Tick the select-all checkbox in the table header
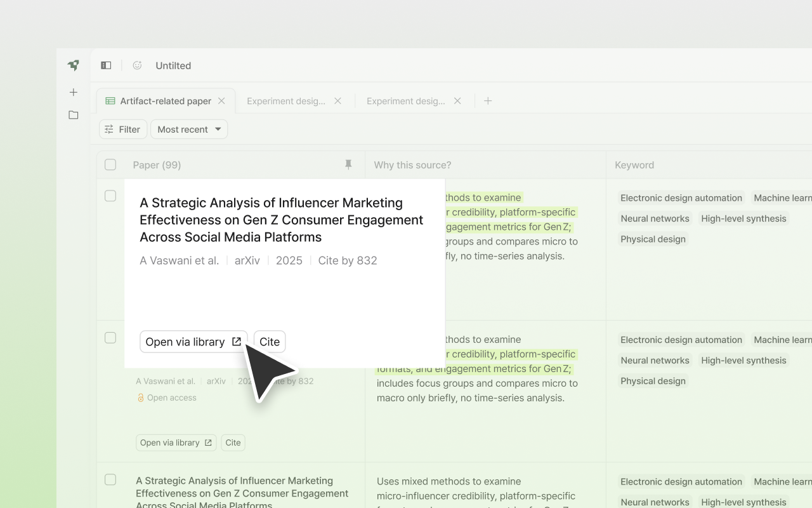This screenshot has height=508, width=812. 110,165
